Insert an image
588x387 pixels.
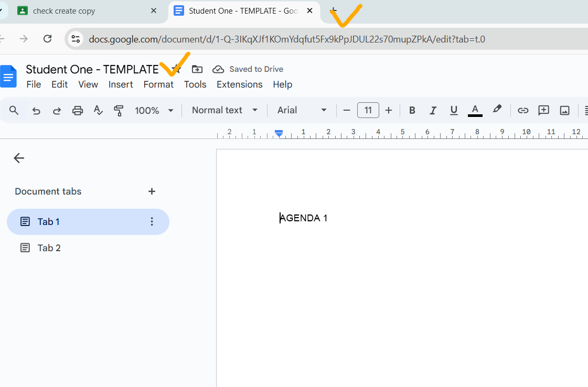pos(564,110)
